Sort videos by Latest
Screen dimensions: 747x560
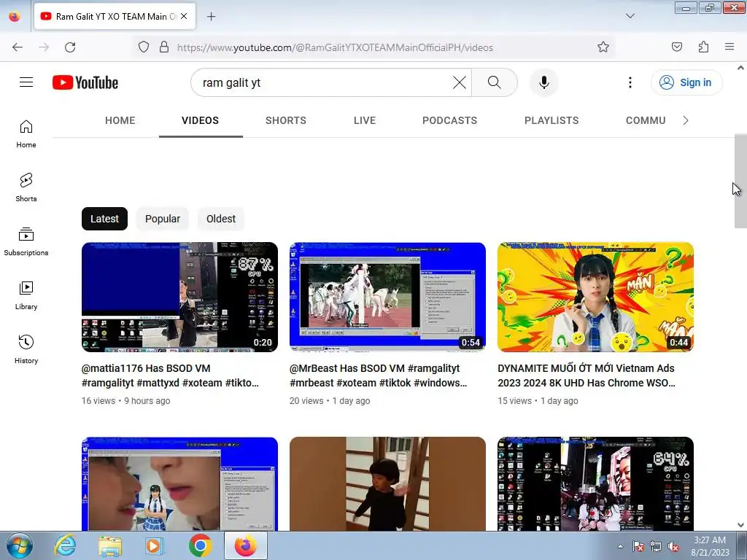[104, 219]
